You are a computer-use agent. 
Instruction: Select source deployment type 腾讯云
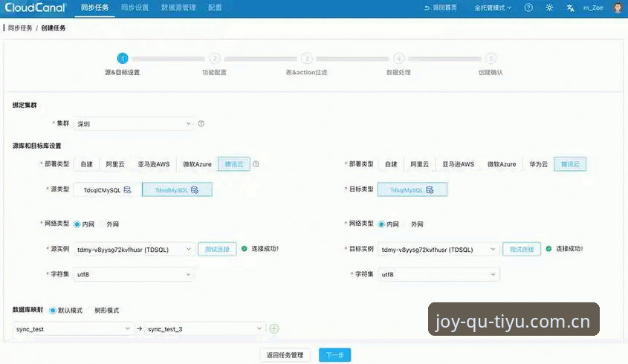tap(234, 164)
